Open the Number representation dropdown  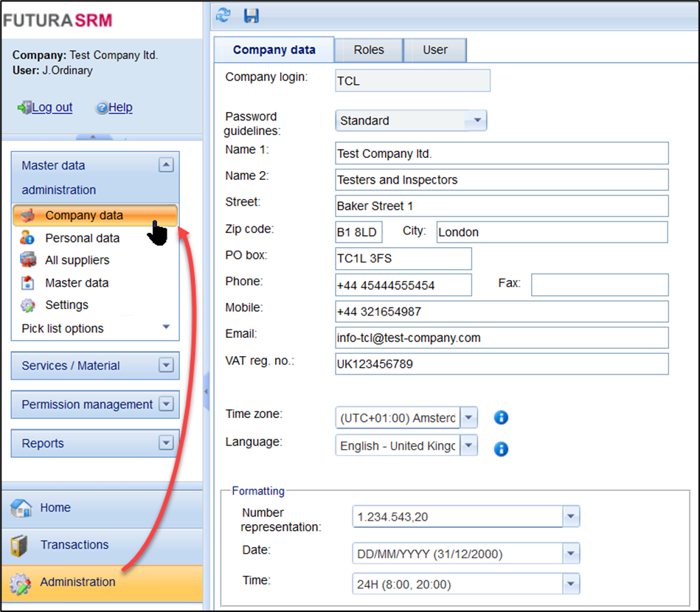point(571,518)
